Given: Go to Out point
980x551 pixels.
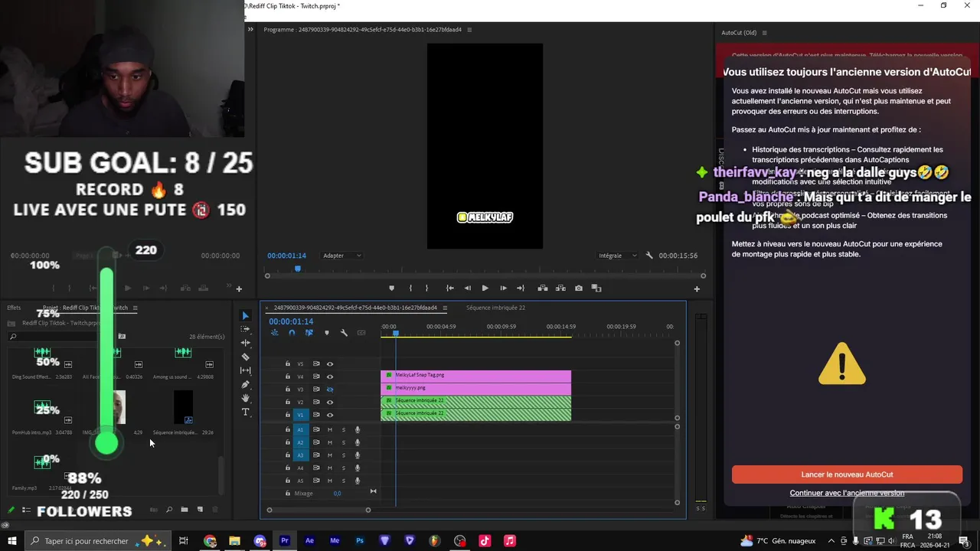Looking at the screenshot, I should coord(521,289).
